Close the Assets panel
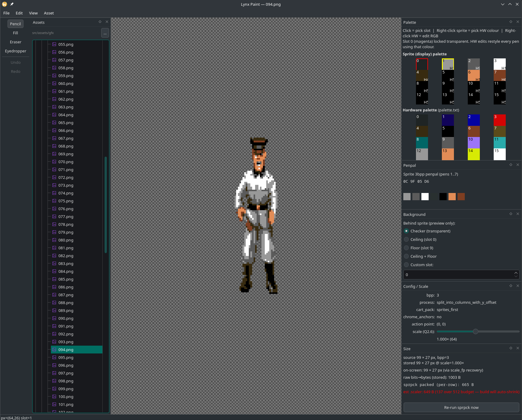 point(107,22)
